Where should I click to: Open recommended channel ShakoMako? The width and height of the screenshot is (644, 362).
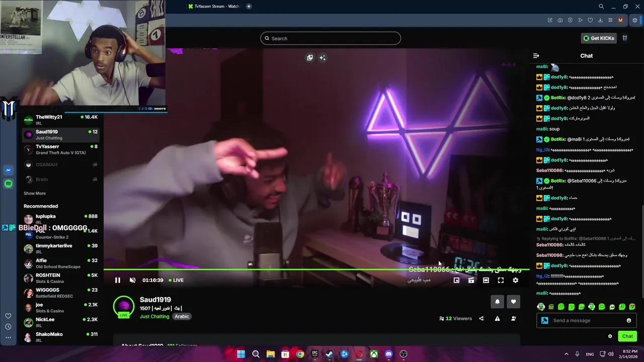[60, 337]
